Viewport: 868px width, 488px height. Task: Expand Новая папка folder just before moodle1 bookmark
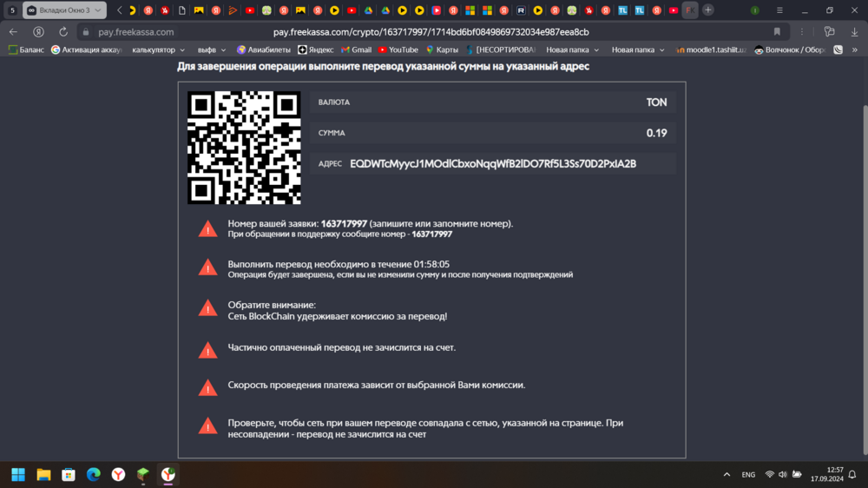(638, 49)
